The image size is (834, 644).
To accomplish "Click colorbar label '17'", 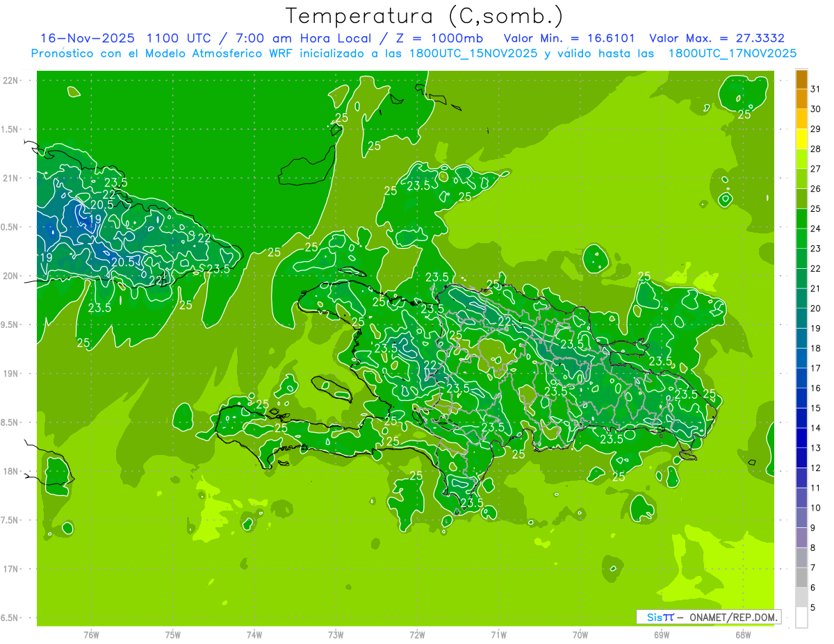I will click(816, 368).
